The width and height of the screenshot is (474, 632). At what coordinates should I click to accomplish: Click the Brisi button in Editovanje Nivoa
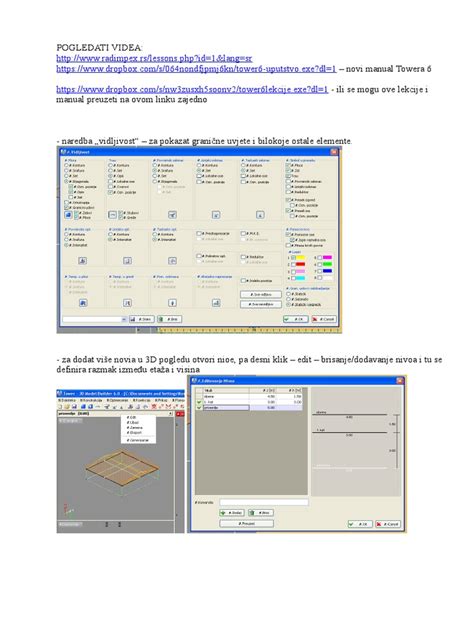pyautogui.click(x=261, y=513)
